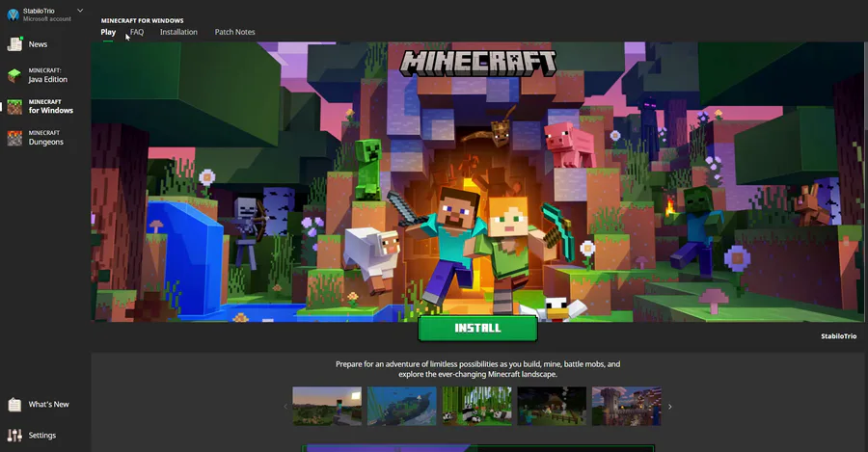The image size is (868, 452).
Task: Open the What's New clipboard icon
Action: click(14, 405)
